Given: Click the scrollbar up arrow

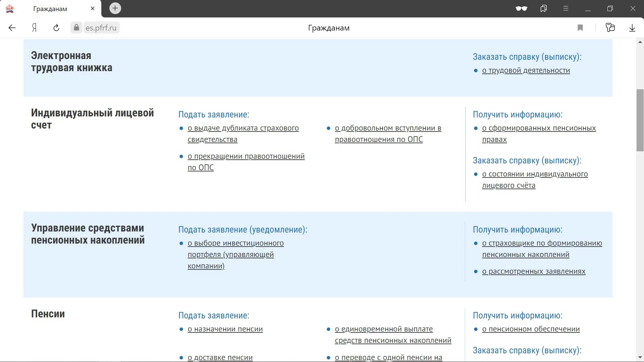Looking at the screenshot, I should pyautogui.click(x=640, y=42).
